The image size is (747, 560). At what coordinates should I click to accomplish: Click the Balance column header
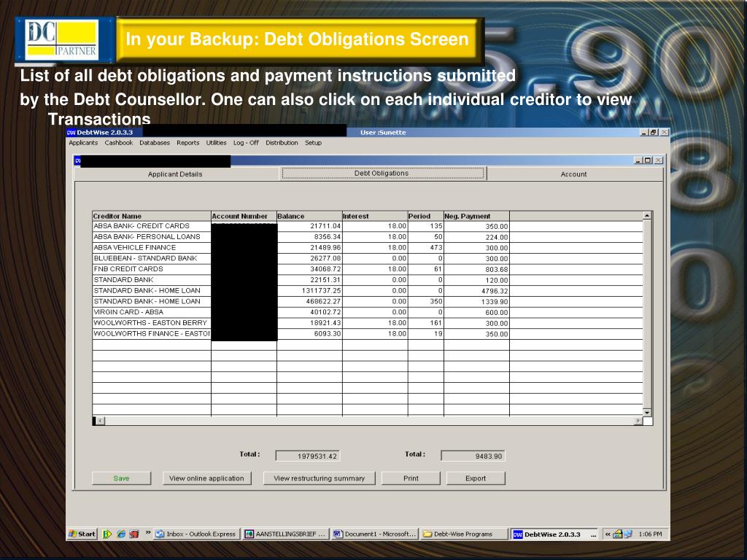click(x=309, y=216)
